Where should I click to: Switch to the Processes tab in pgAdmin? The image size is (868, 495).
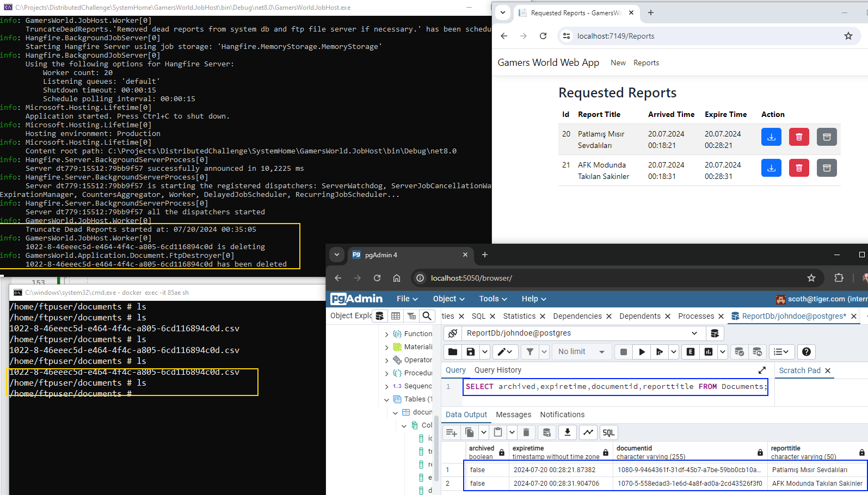coord(696,316)
